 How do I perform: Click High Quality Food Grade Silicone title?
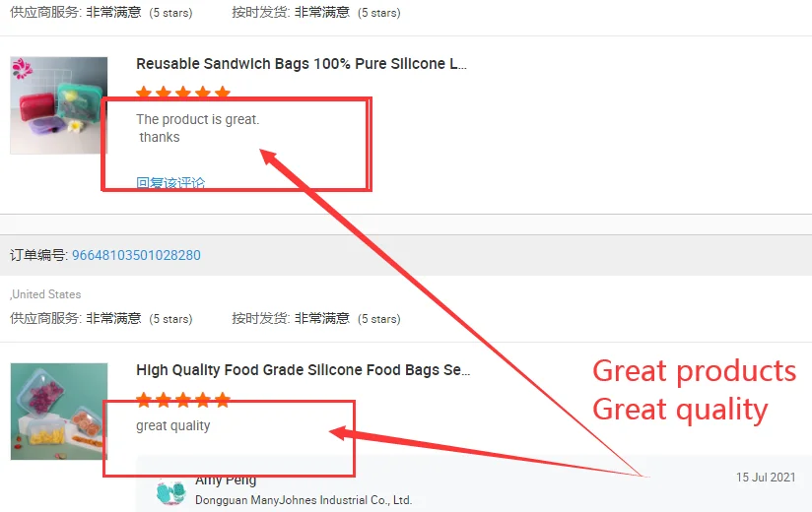coord(303,370)
